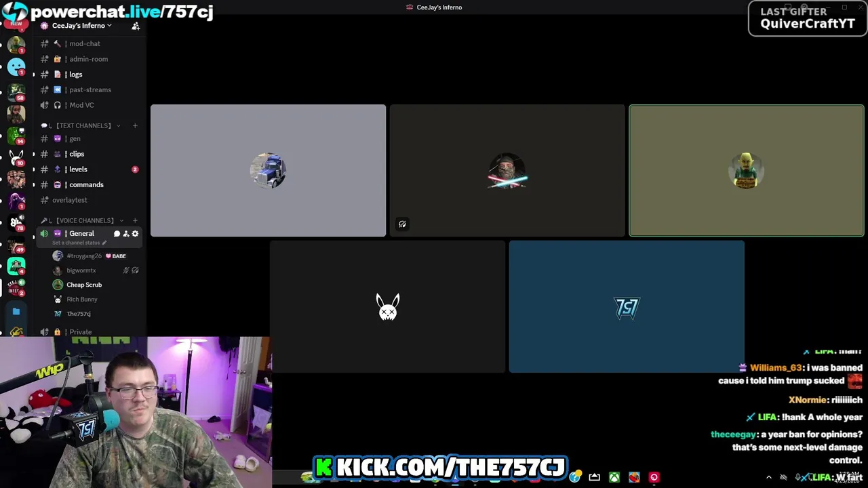The image size is (868, 488).
Task: Open the overlaytest channel
Action: [90, 200]
